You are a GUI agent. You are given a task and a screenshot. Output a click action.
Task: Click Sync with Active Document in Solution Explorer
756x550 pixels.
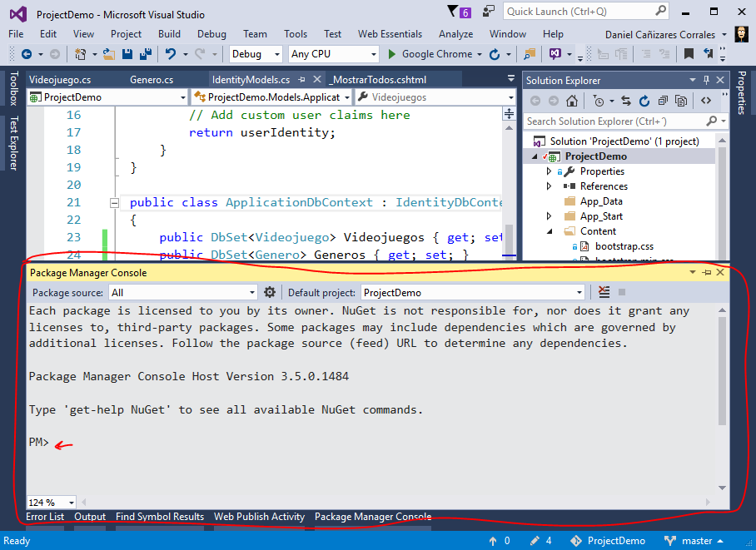(x=626, y=101)
